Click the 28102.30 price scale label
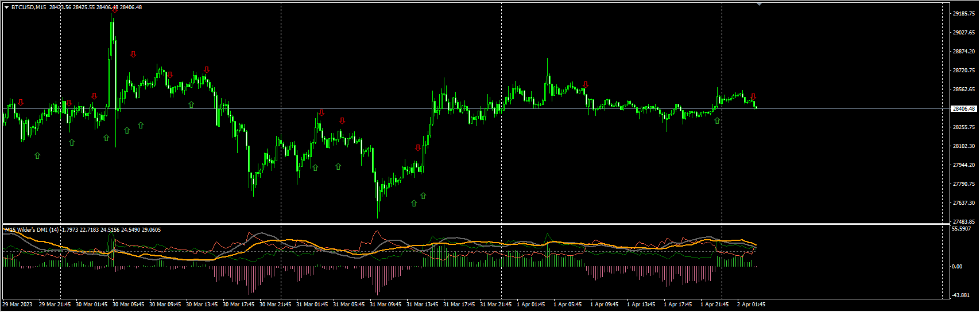 pos(964,146)
